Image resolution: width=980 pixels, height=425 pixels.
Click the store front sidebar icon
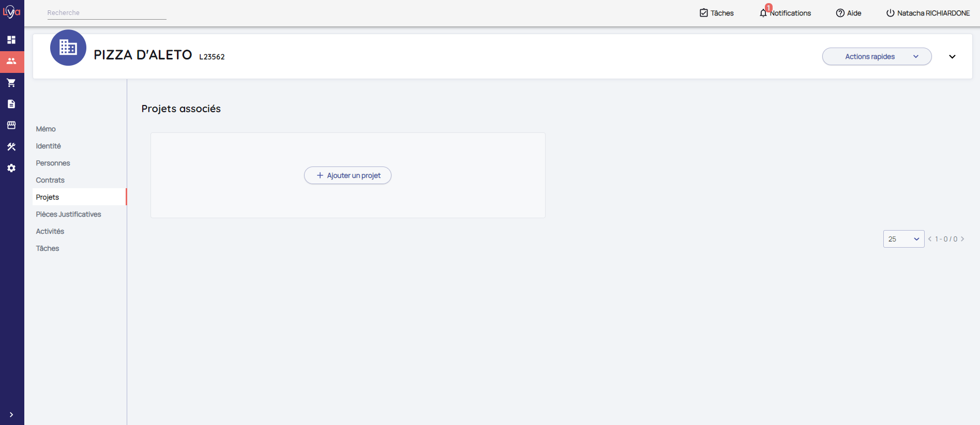point(11,125)
